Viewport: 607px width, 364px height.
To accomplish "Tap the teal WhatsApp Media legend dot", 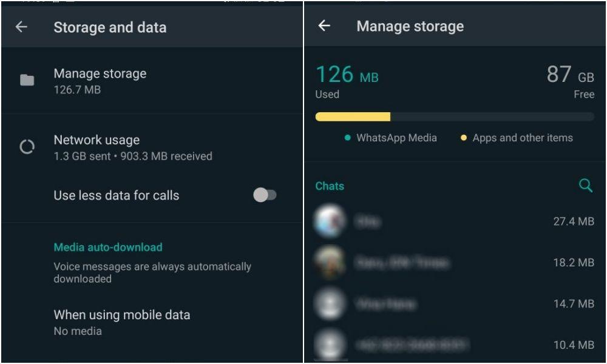I will (x=347, y=138).
